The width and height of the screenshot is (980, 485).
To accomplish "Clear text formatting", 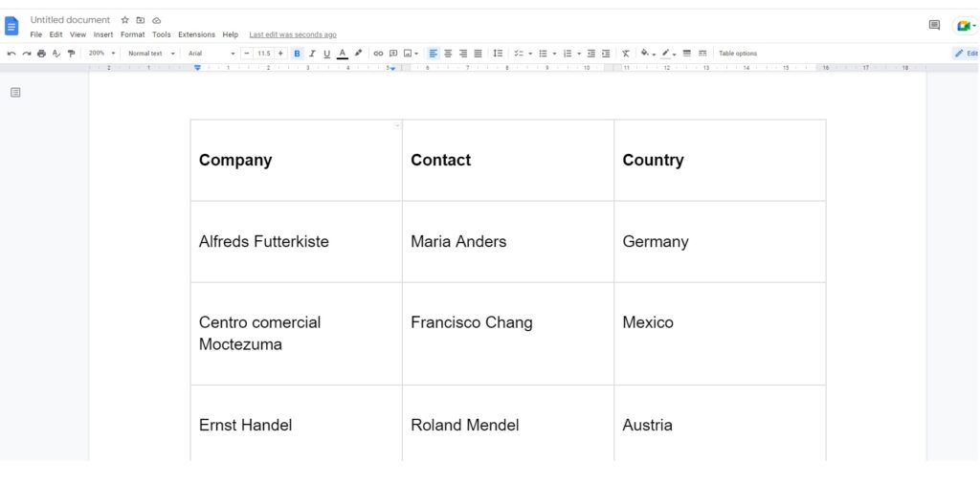I will pos(626,54).
